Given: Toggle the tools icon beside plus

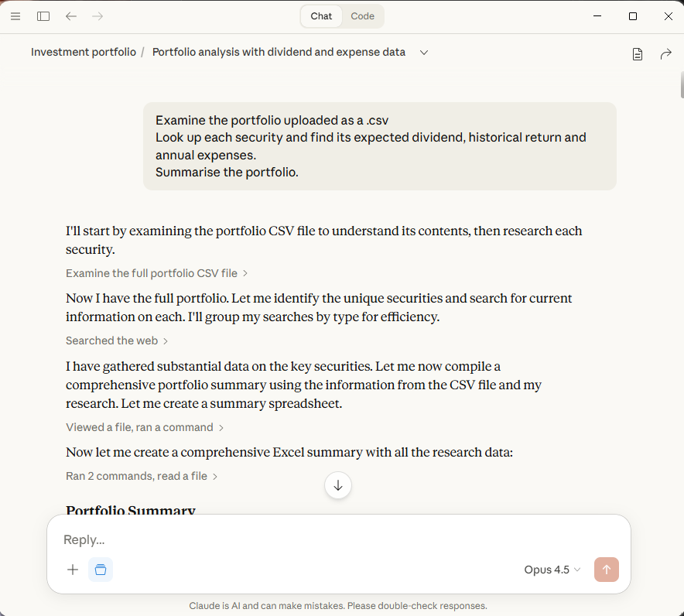Looking at the screenshot, I should [x=101, y=570].
